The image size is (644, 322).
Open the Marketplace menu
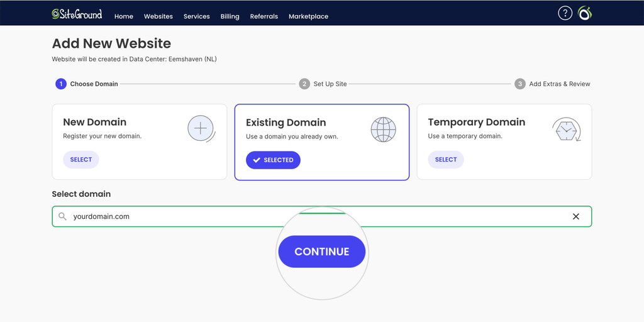[x=308, y=16]
